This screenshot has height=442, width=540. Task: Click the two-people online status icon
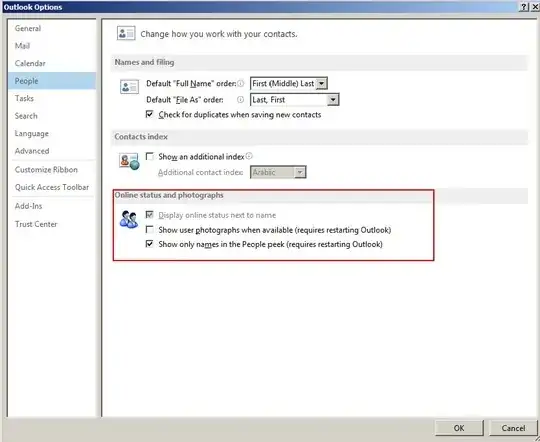tap(129, 219)
